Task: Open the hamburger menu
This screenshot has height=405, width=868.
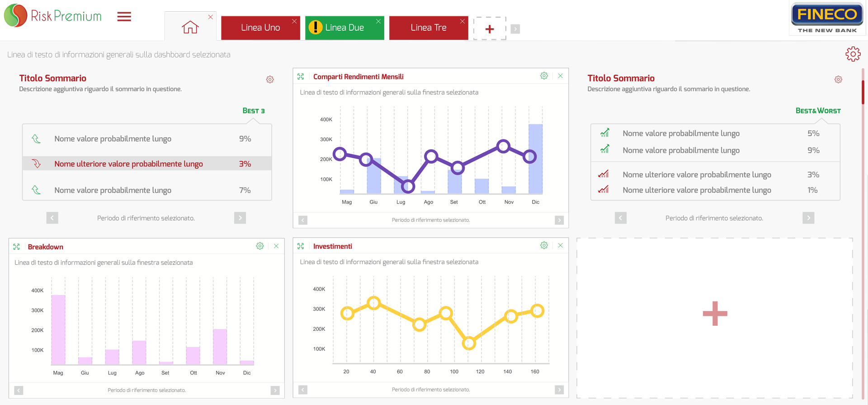Action: coord(124,17)
